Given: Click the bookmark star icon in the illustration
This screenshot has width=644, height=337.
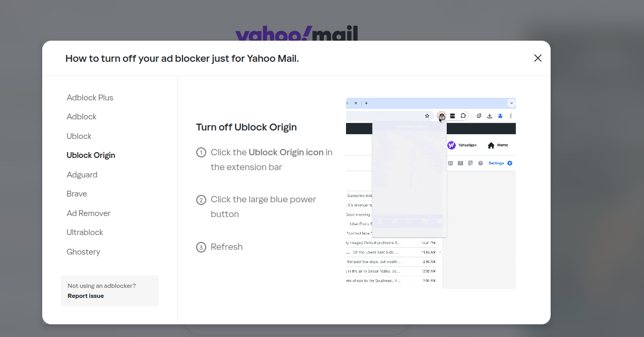Looking at the screenshot, I should point(427,116).
